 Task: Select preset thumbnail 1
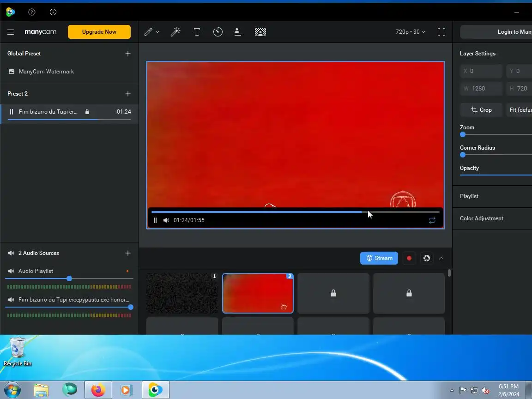[182, 293]
